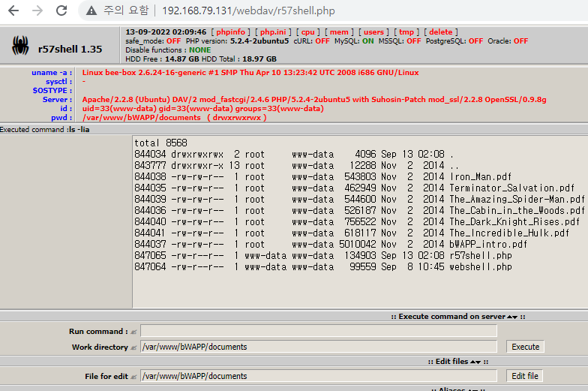Image resolution: width=588 pixels, height=391 pixels.
Task: Click the Apache server version string
Action: pyautogui.click(x=314, y=99)
